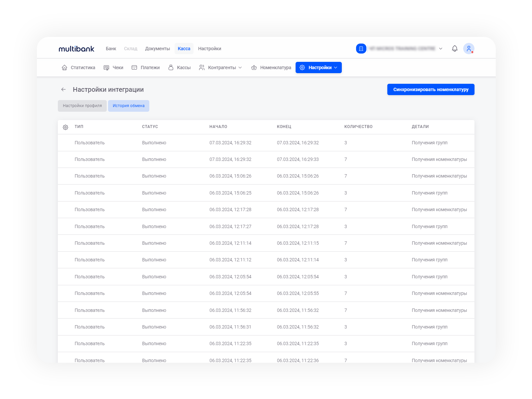This screenshot has width=532, height=399.
Task: Open Банк in the top menu
Action: (111, 49)
